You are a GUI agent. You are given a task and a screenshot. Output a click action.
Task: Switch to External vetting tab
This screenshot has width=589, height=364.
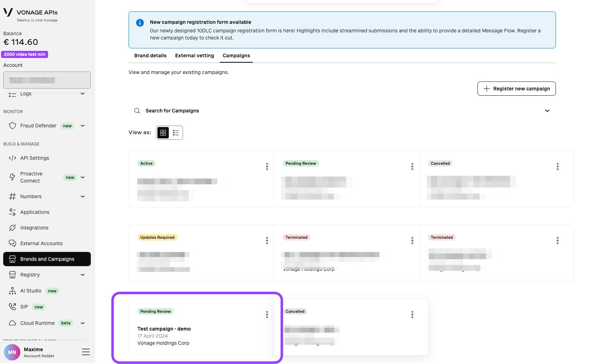pos(194,56)
